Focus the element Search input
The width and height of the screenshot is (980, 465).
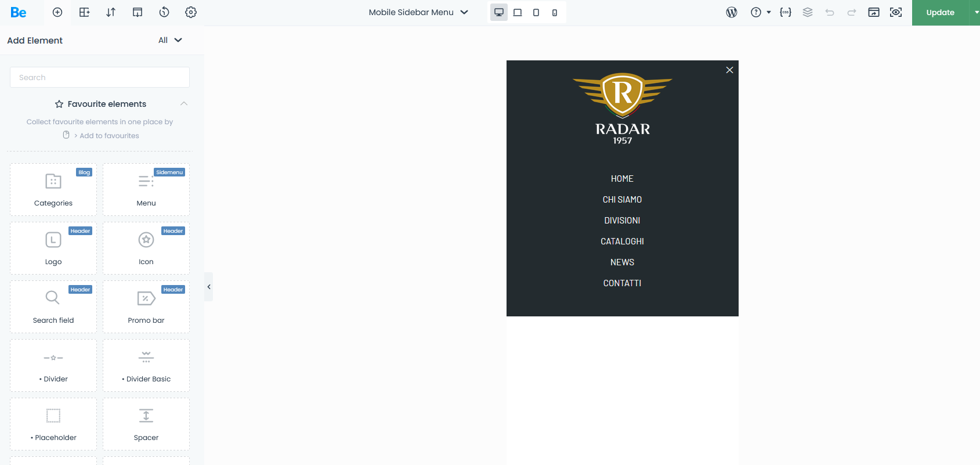click(100, 77)
